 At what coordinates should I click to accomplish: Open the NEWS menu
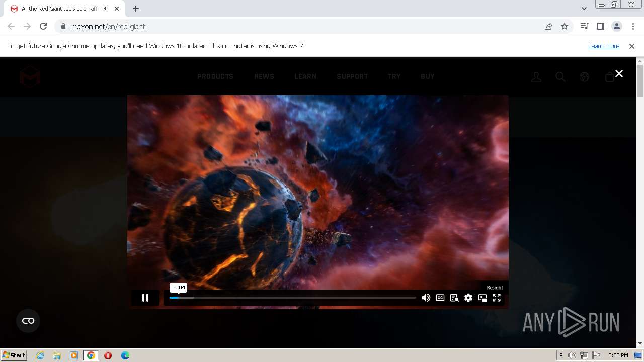(264, 76)
